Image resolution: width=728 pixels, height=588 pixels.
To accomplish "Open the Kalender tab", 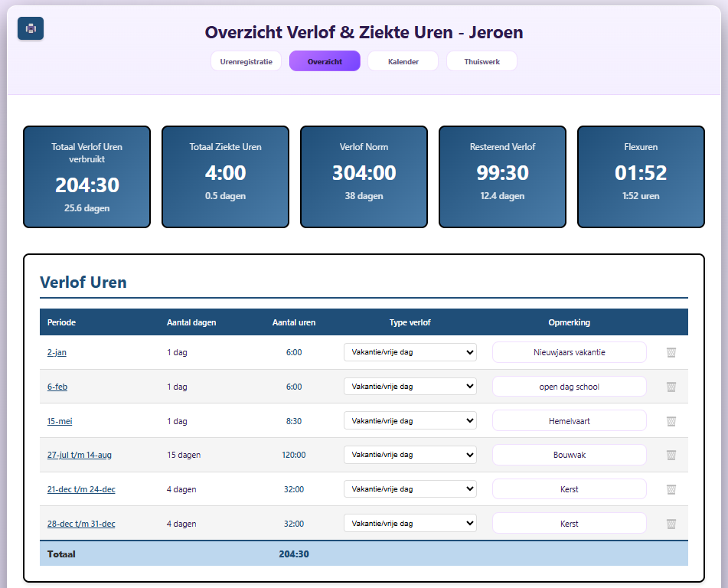I will coord(403,61).
